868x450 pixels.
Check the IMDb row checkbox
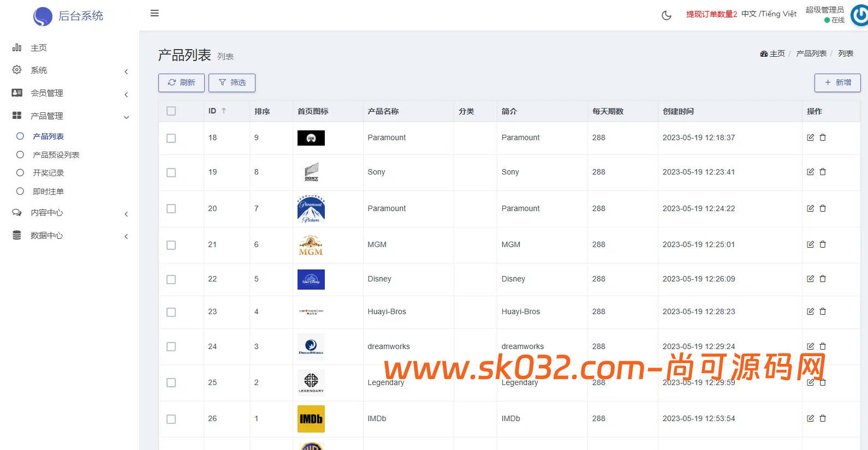tap(171, 419)
